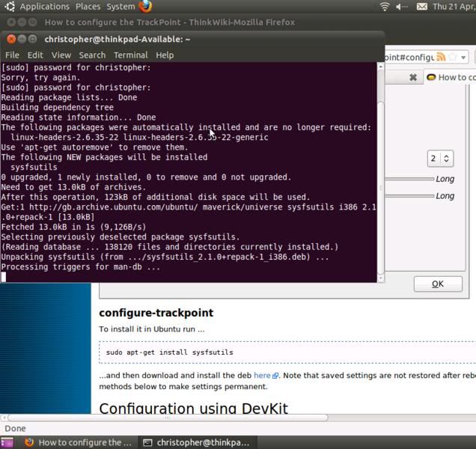Image resolution: width=476 pixels, height=449 pixels.
Task: Switch to Firefox via the bottom taskbar button
Action: point(78,442)
